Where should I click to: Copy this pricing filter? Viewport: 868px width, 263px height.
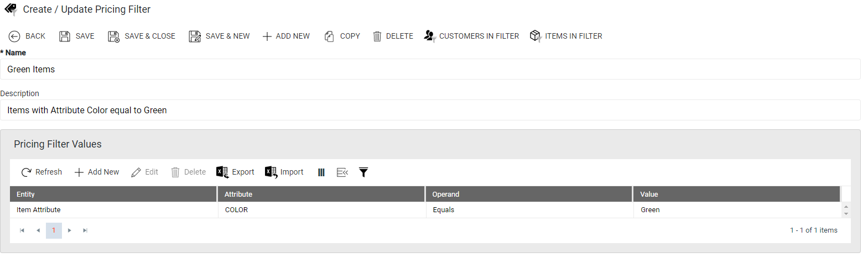pyautogui.click(x=342, y=36)
